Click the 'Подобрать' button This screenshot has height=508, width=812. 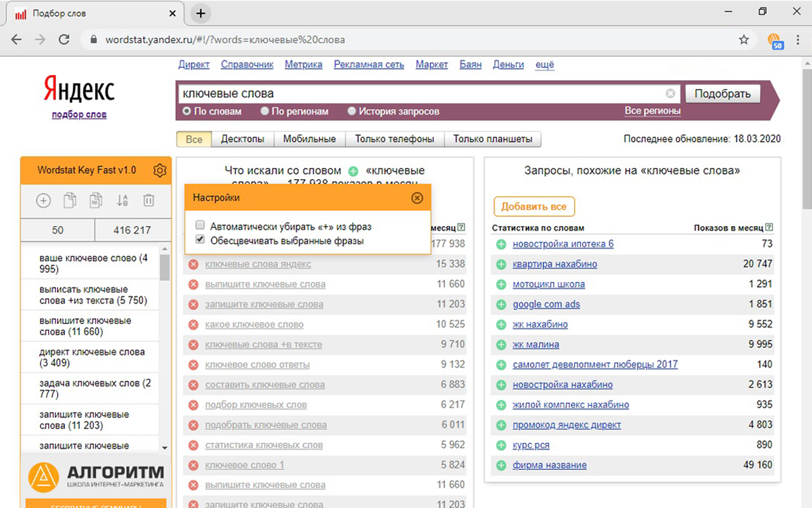[723, 93]
